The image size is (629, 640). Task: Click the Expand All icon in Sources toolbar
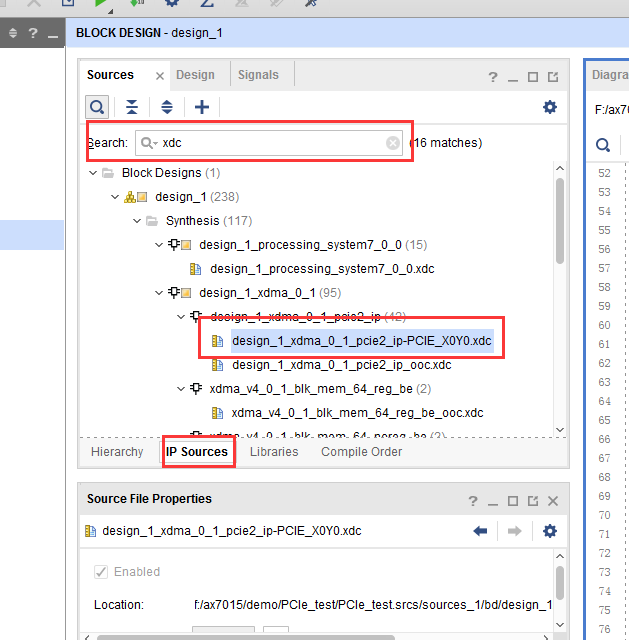click(167, 107)
